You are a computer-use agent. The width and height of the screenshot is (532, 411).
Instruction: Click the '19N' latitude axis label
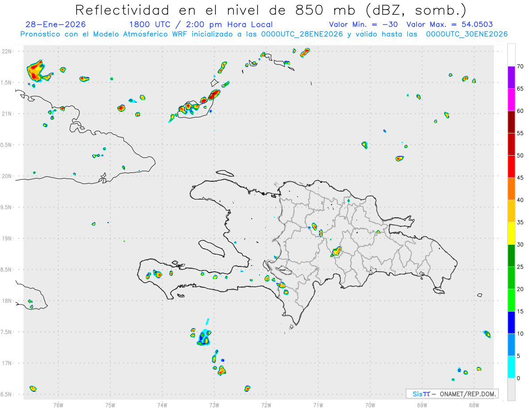coord(7,239)
